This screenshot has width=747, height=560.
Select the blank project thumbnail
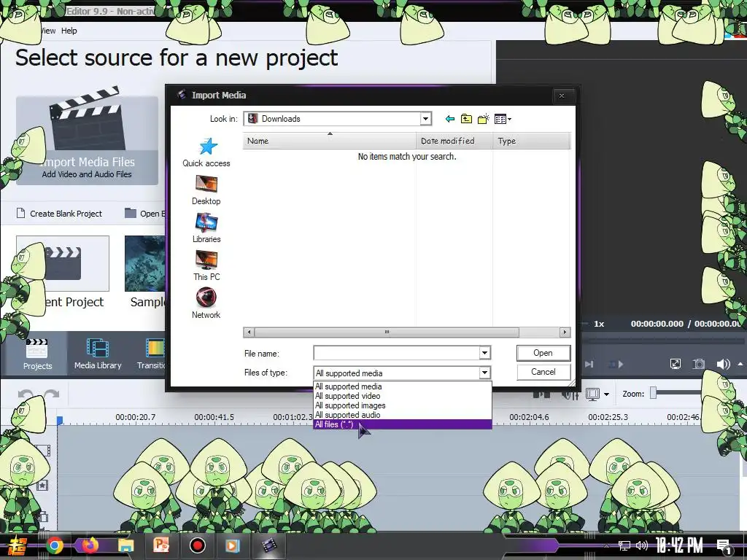pyautogui.click(x=63, y=263)
